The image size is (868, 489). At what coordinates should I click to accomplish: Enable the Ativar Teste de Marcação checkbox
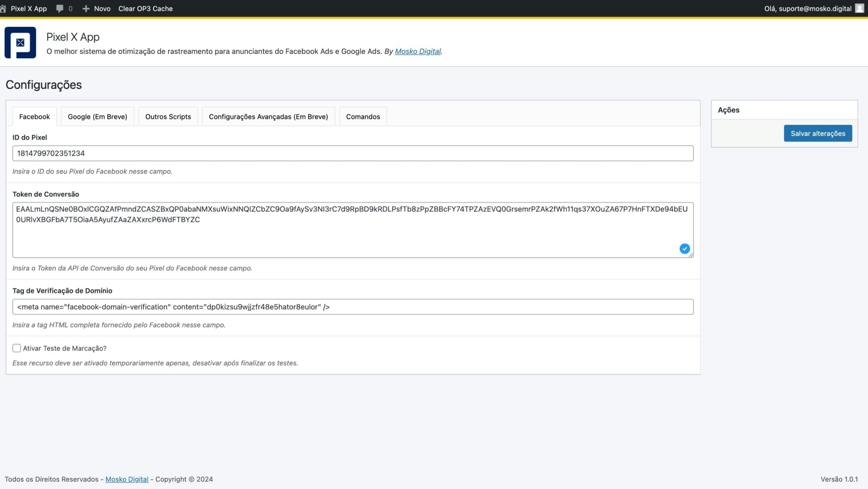pos(17,348)
